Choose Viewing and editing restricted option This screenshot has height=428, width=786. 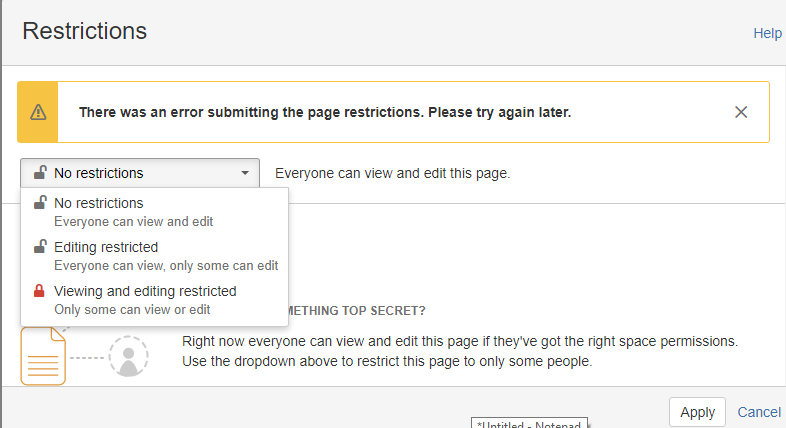[x=154, y=300]
